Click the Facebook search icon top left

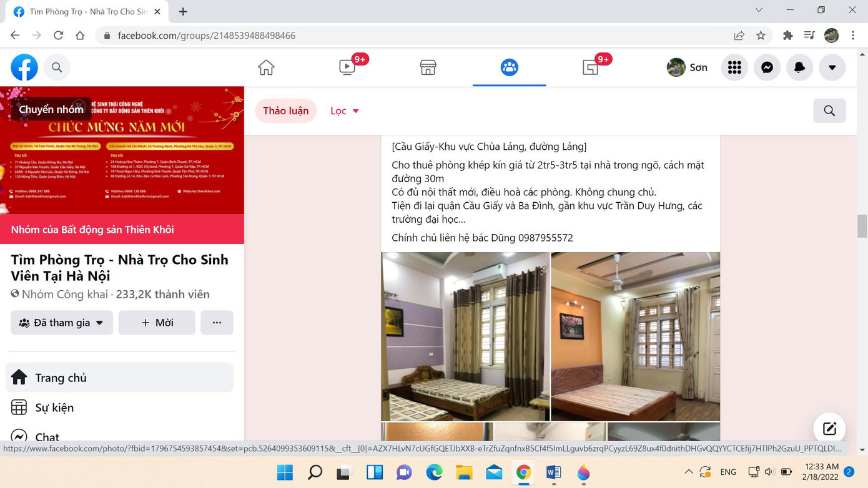[57, 67]
